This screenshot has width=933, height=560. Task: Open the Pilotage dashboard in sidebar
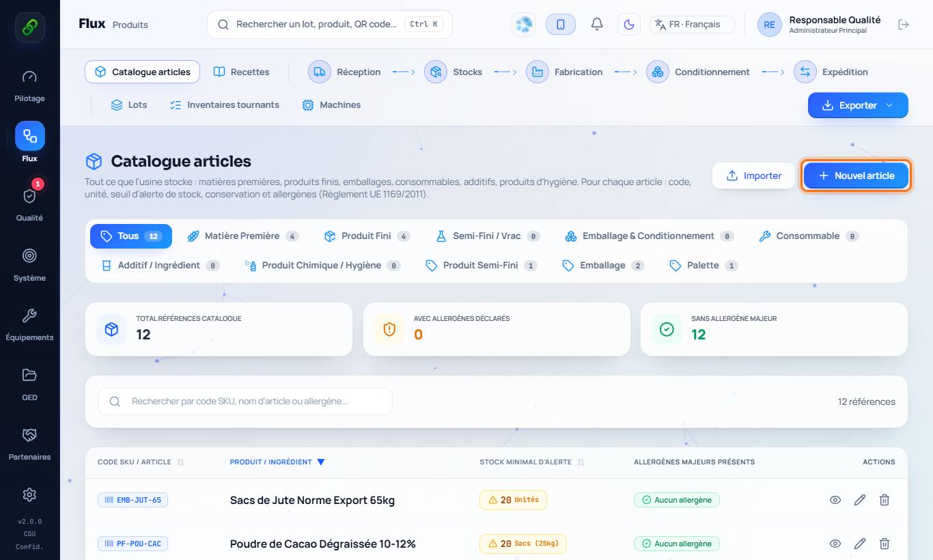click(29, 85)
